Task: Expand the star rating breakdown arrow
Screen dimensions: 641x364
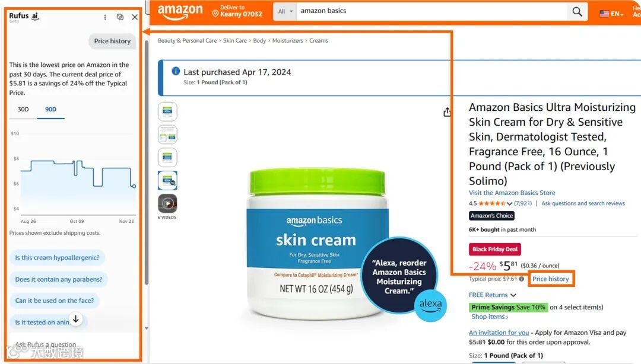Action: coord(509,203)
